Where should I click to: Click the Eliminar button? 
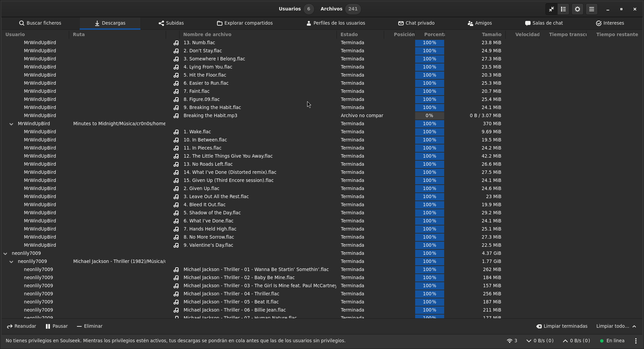(x=90, y=326)
